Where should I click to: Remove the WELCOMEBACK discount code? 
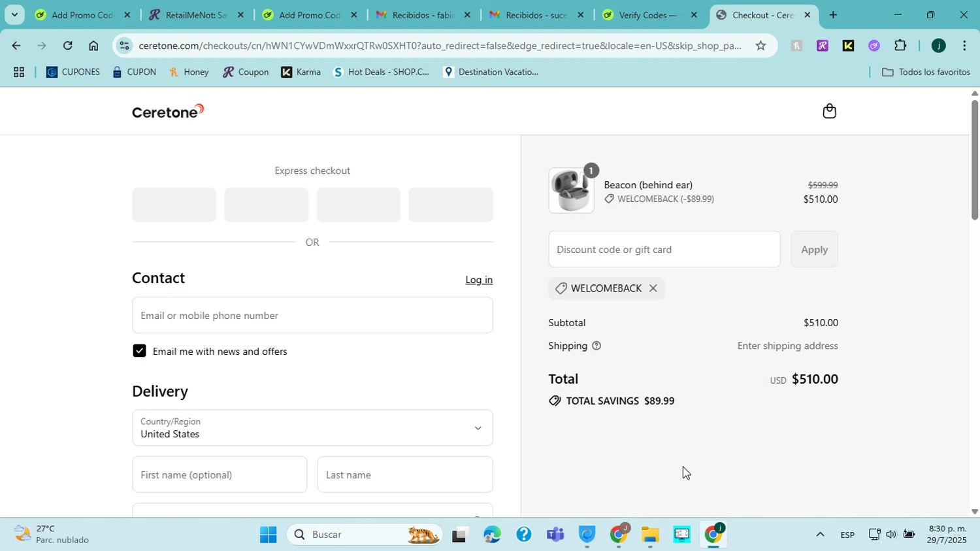coord(653,288)
